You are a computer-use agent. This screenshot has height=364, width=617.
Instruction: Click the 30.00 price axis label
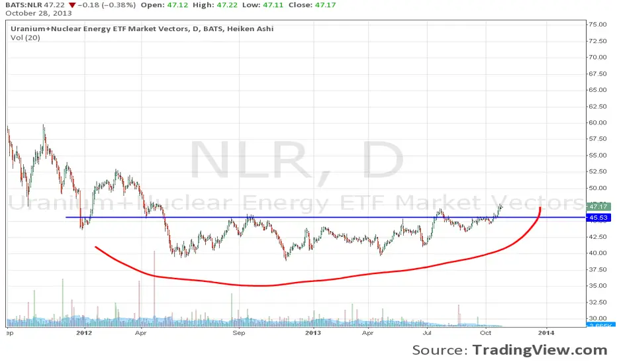[597, 318]
